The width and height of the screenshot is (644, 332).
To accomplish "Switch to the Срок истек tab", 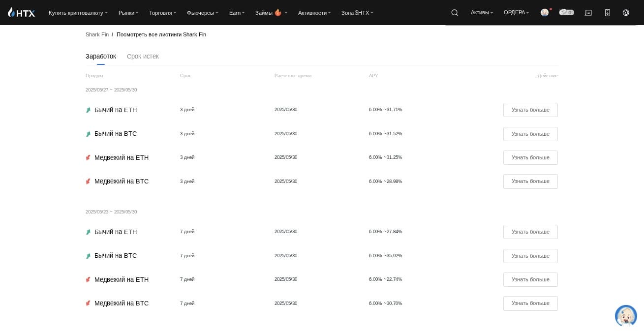I will (x=143, y=57).
